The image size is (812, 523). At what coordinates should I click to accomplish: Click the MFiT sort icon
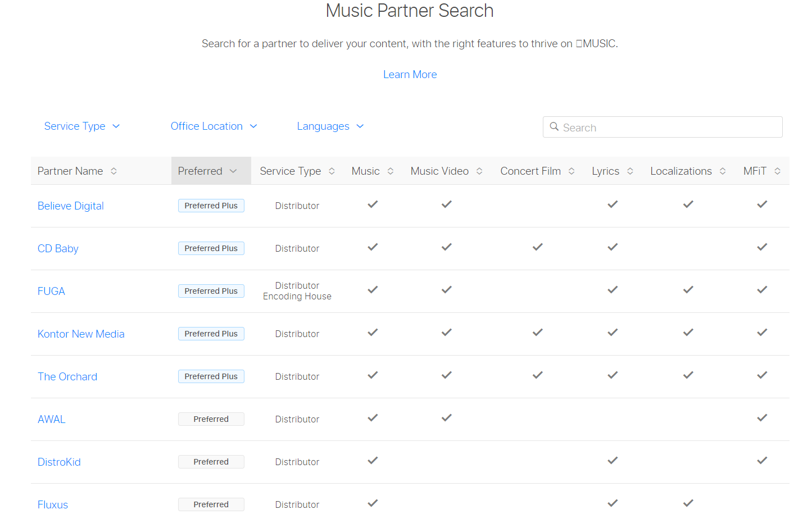778,171
